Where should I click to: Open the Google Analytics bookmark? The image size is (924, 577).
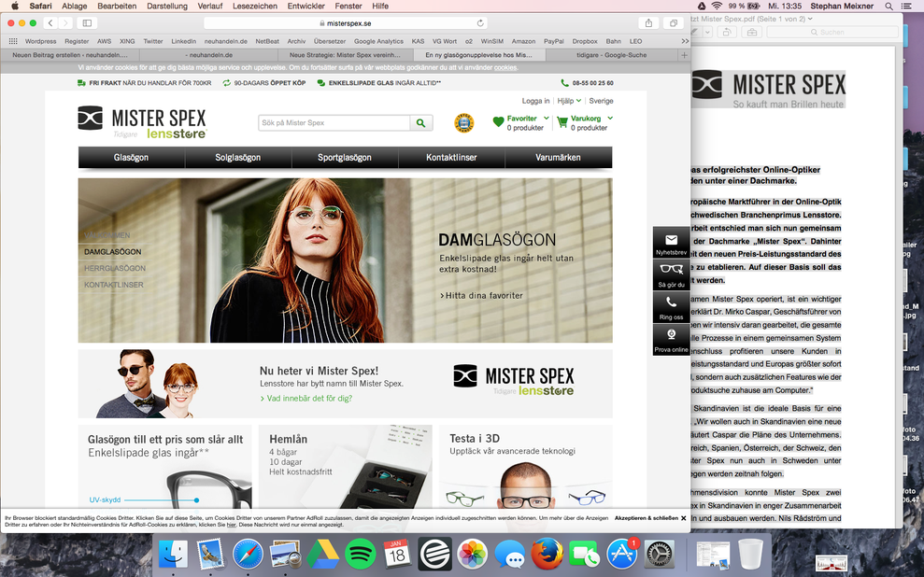coord(378,41)
